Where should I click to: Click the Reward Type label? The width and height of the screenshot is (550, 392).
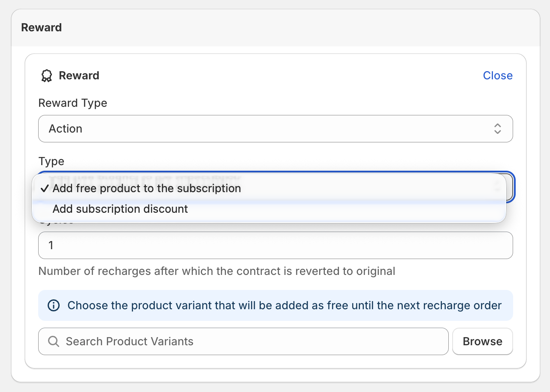click(73, 103)
